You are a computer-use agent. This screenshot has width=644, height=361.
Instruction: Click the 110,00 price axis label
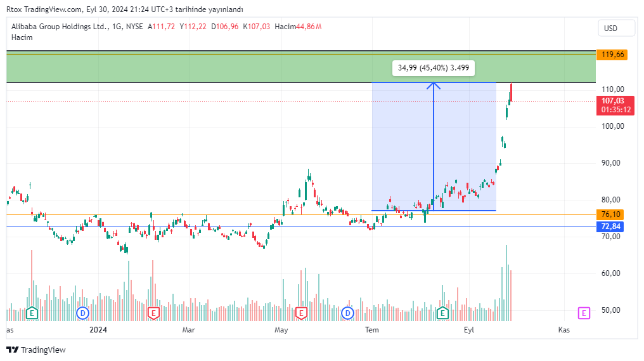click(x=612, y=89)
